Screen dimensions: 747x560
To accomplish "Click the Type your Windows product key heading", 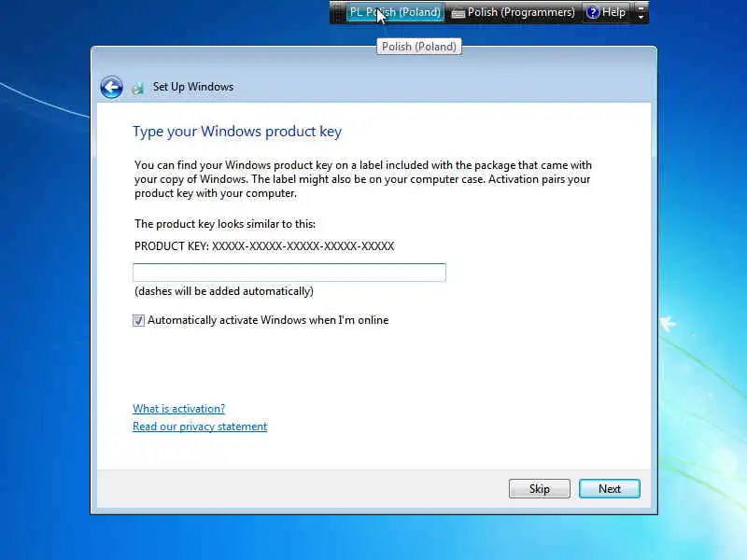I will [237, 132].
